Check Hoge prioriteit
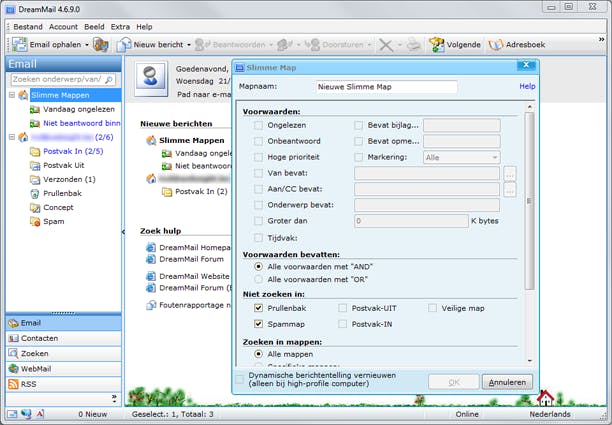The height and width of the screenshot is (425, 612). click(x=258, y=157)
